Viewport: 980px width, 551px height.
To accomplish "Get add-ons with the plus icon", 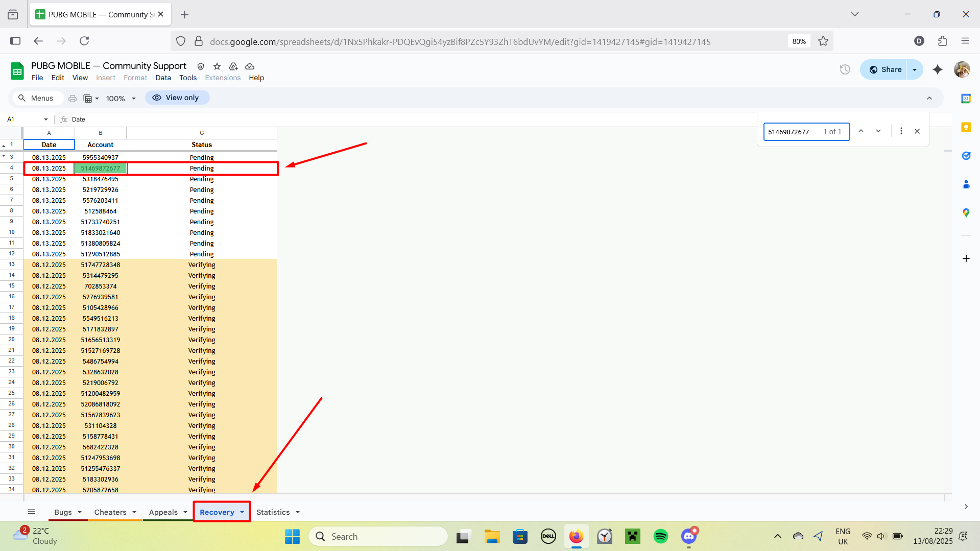I will 966,258.
